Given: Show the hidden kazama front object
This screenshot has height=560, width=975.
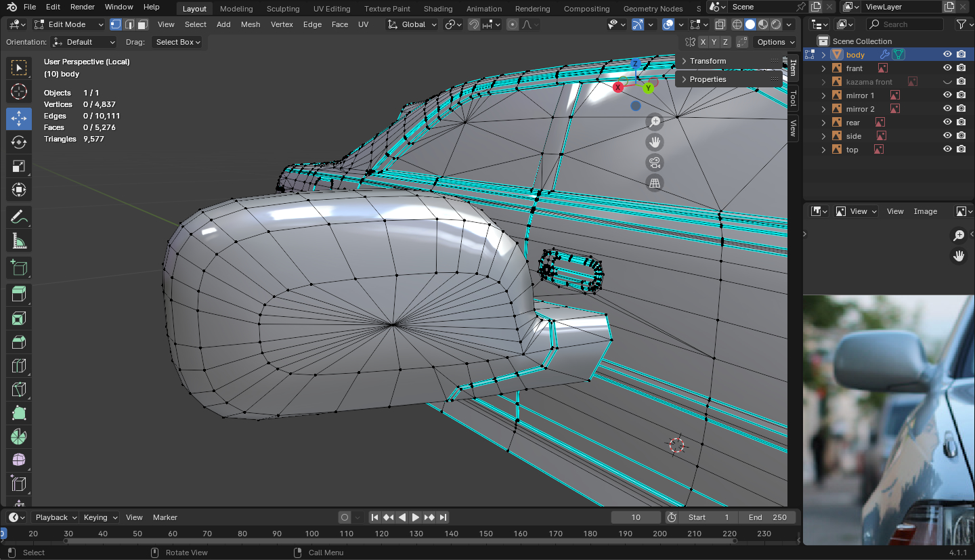Looking at the screenshot, I should click(x=947, y=82).
